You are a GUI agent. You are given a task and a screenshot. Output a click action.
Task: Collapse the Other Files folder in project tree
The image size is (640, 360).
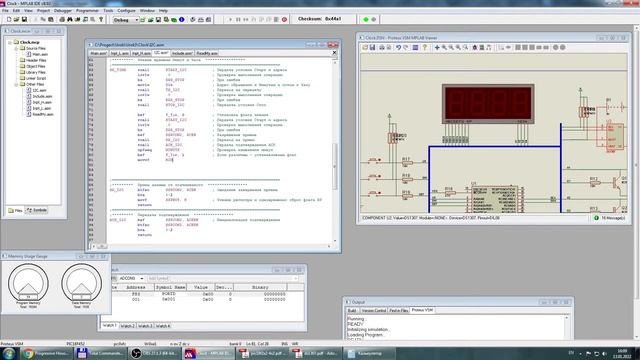16,84
